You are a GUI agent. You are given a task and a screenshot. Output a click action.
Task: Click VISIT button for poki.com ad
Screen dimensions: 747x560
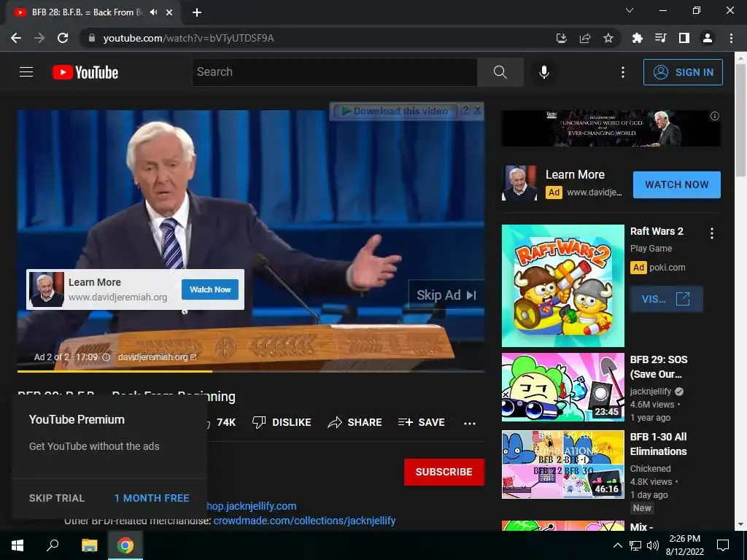click(666, 299)
